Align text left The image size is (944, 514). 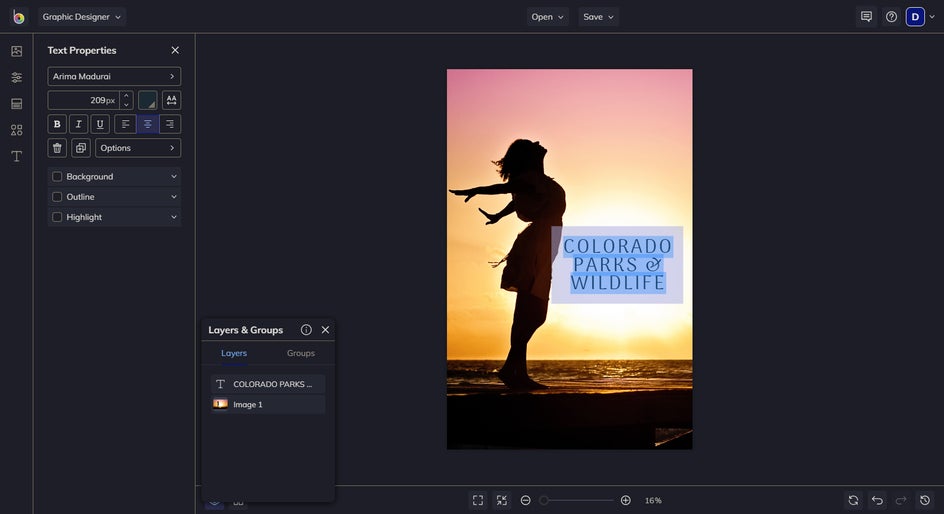coord(125,124)
